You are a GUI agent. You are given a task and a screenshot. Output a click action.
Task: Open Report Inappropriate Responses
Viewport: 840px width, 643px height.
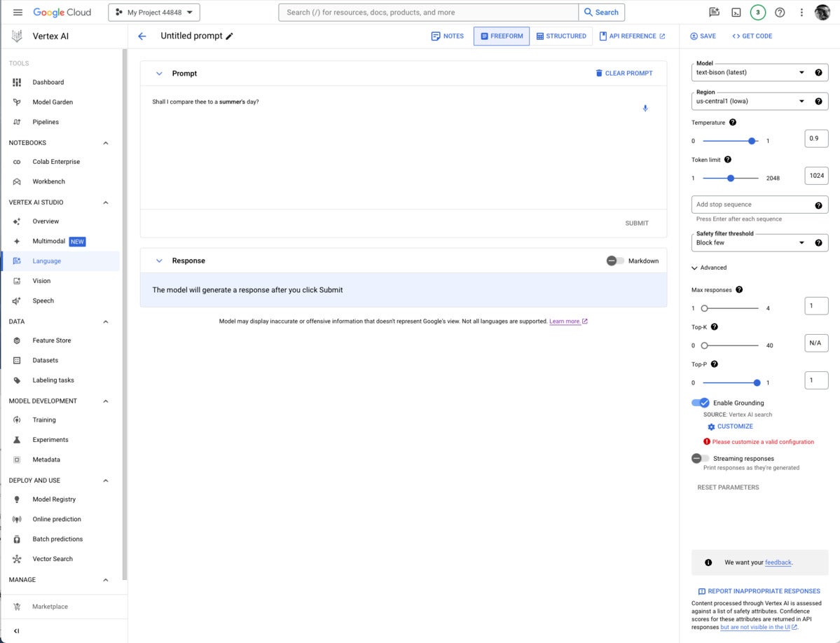[759, 591]
